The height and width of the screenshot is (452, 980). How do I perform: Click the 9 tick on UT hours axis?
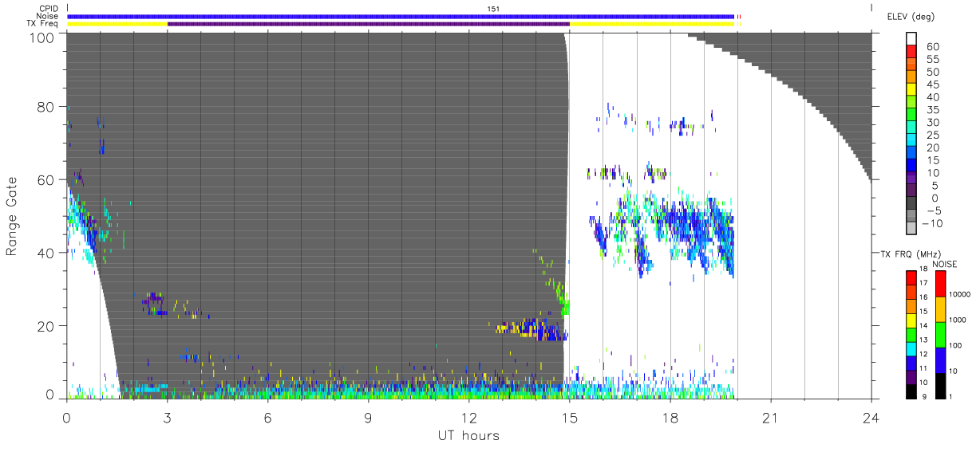[x=368, y=416]
